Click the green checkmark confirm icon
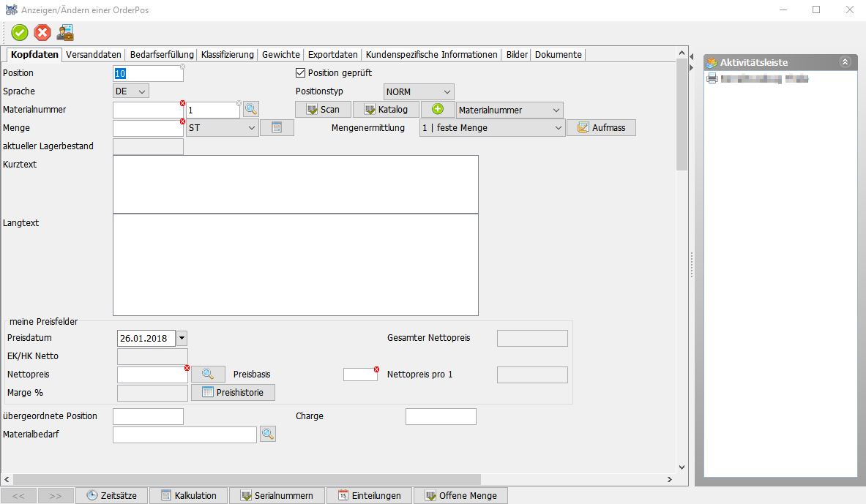This screenshot has height=504, width=866. [x=20, y=32]
